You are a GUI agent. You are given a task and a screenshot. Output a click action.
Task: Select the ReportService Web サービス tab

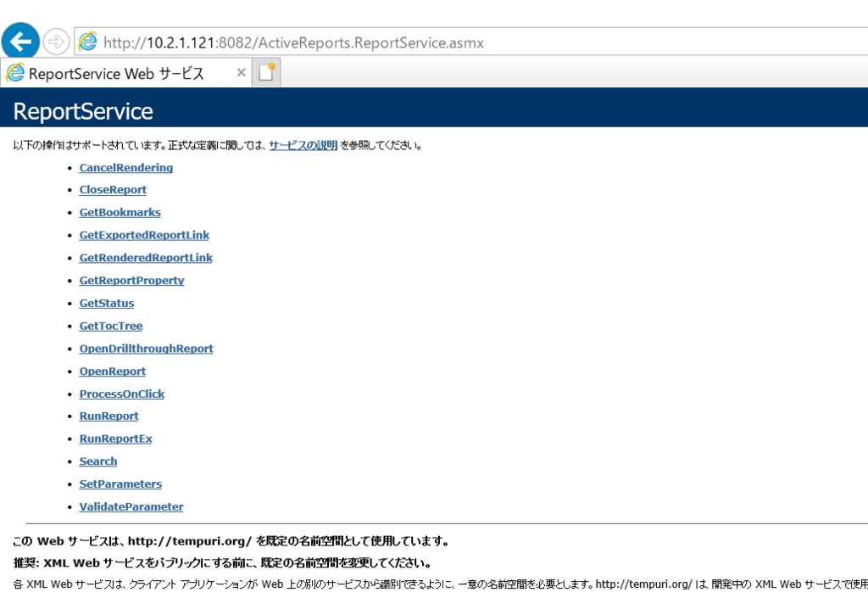[x=126, y=73]
